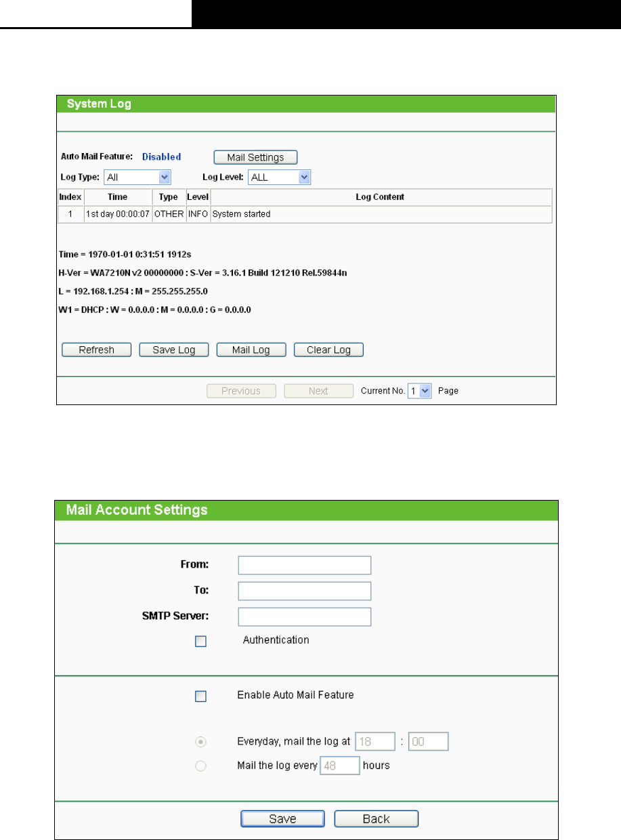Save mail account settings
Screen dimensions: 621x840
(x=283, y=819)
